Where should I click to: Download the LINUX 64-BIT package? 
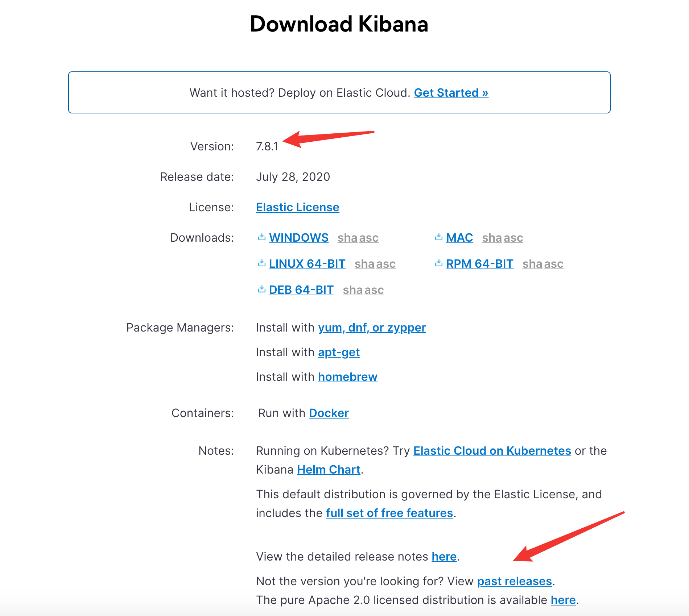307,264
